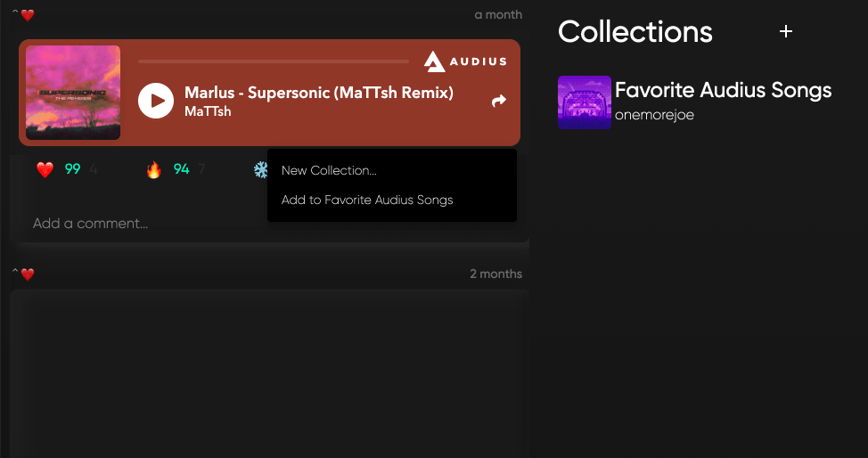
Task: Open the Audius logo link in the player
Action: (x=465, y=61)
